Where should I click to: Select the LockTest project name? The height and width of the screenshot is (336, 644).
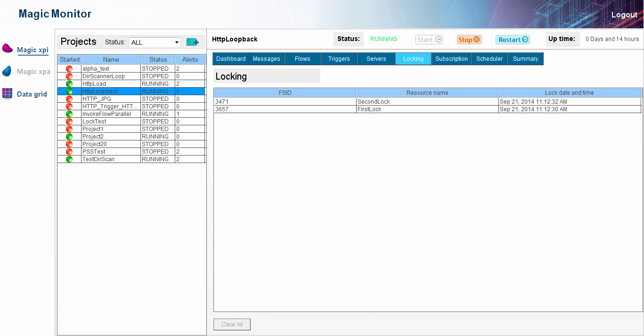[94, 122]
